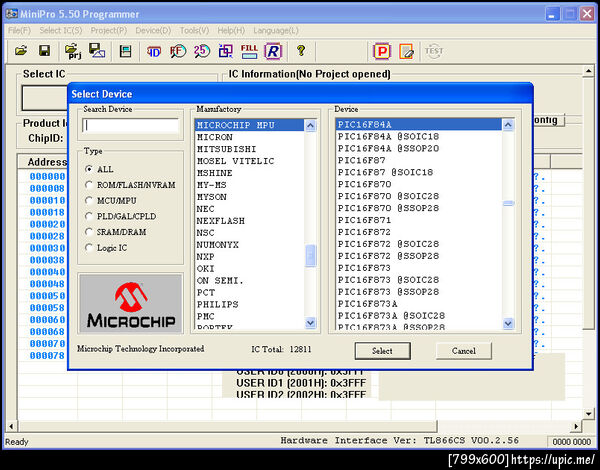Open the Help(H) menu
This screenshot has width=600, height=470.
231,31
